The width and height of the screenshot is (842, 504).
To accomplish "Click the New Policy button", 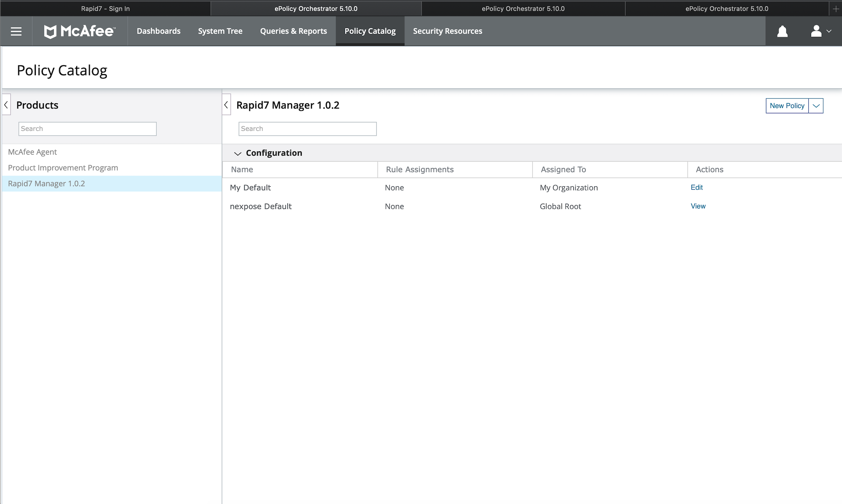I will (787, 106).
